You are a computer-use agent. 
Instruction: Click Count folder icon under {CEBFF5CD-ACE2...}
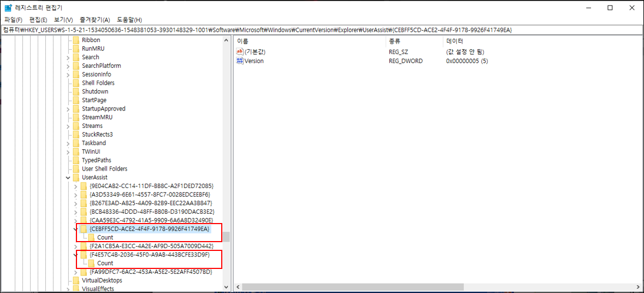click(92, 237)
